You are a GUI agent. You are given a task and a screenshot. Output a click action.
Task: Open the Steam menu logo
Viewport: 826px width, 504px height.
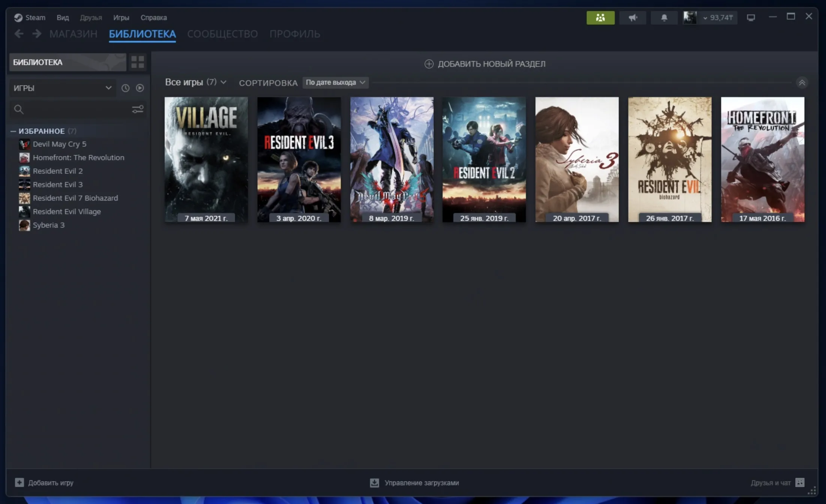point(18,18)
